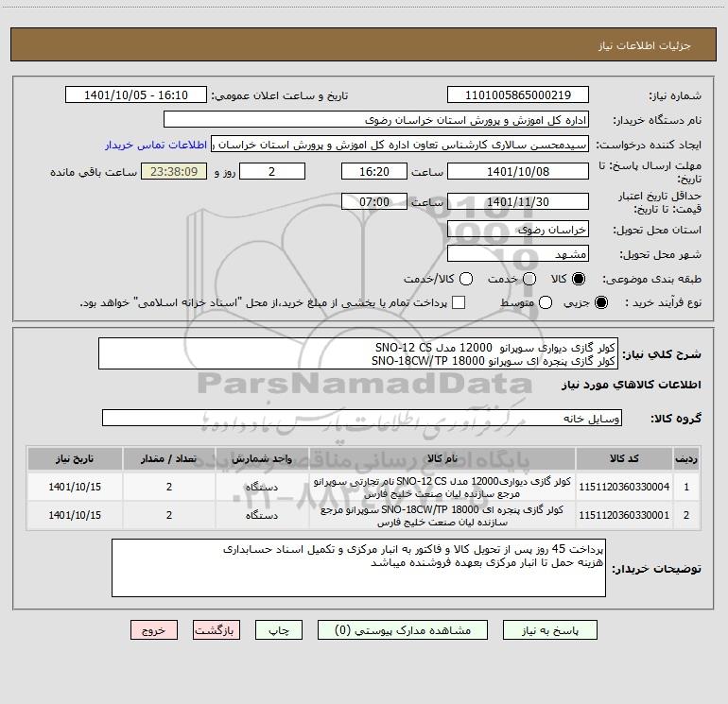The height and width of the screenshot is (704, 728).
Task: Click quantity 2 cell in row 2
Action: pos(169,515)
